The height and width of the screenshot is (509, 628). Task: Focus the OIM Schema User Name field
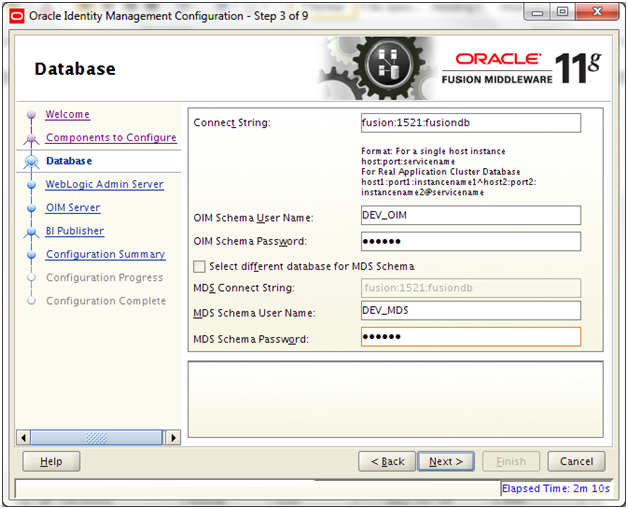[x=471, y=215]
